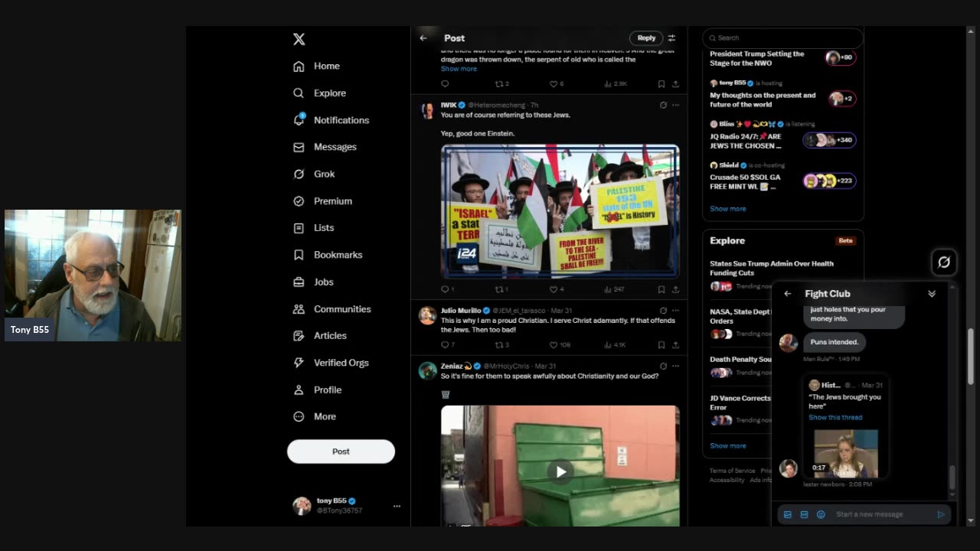980x551 pixels.
Task: Go back from Fight Club chat
Action: [x=787, y=294]
